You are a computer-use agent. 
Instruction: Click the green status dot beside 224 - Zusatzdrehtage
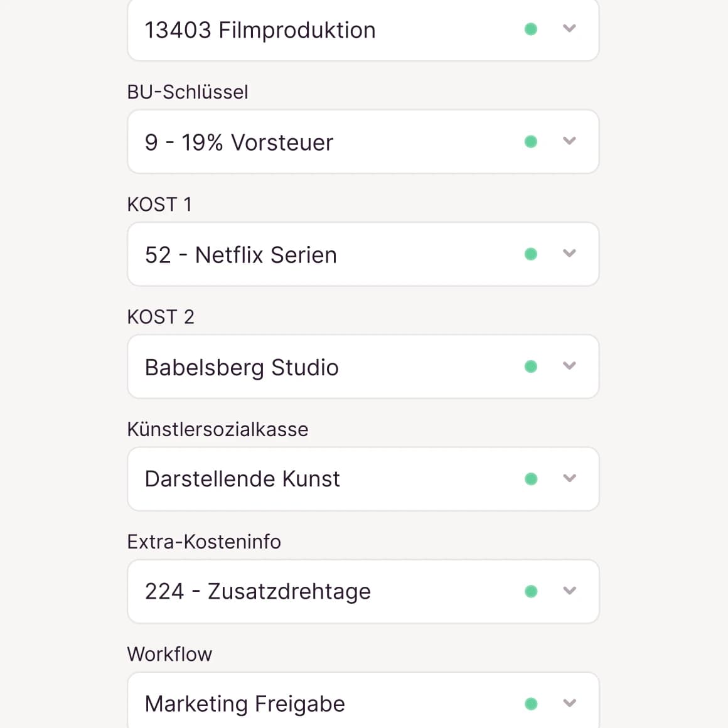[530, 591]
